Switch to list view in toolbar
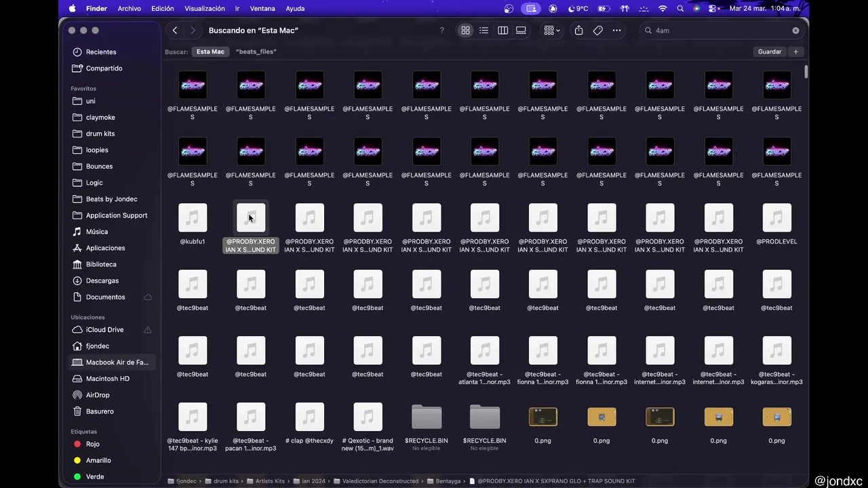 pos(484,30)
